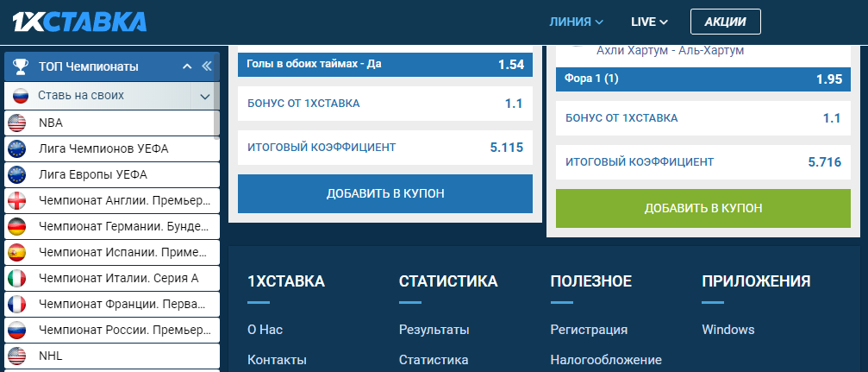Open Чемпионат Испании. Примера

tap(112, 252)
